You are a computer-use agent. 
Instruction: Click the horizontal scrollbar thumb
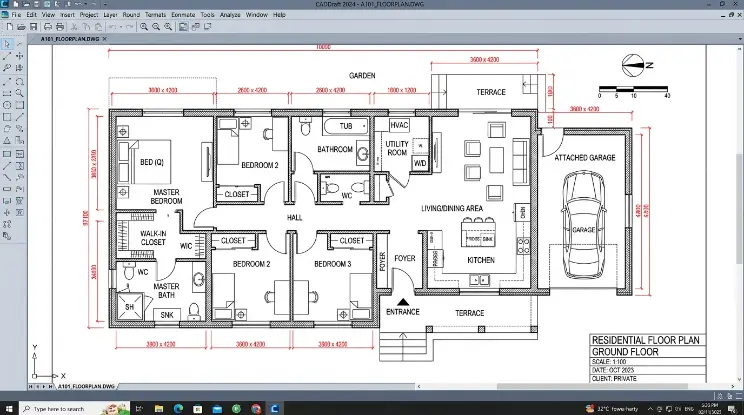[x=592, y=387]
